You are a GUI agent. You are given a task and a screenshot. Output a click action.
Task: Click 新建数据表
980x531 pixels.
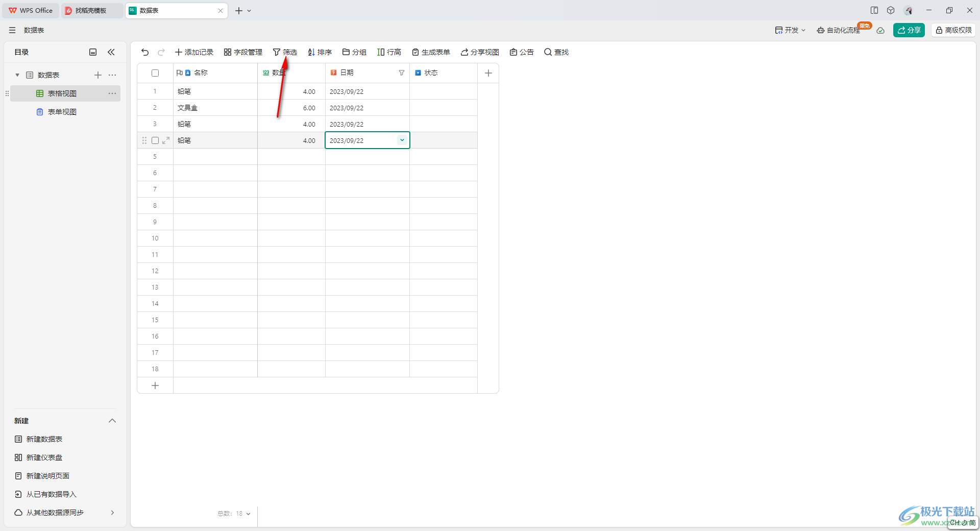pyautogui.click(x=39, y=439)
